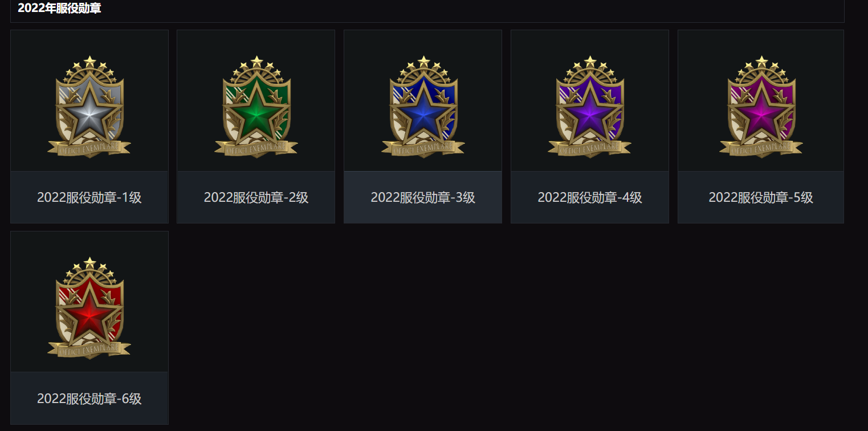Select the magenta star medal badge
The image size is (868, 431).
pos(761,107)
